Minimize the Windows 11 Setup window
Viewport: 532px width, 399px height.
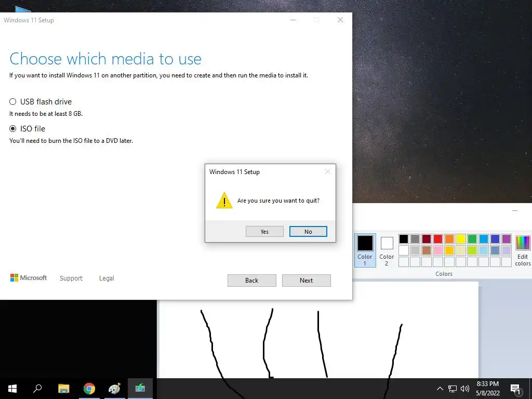293,20
